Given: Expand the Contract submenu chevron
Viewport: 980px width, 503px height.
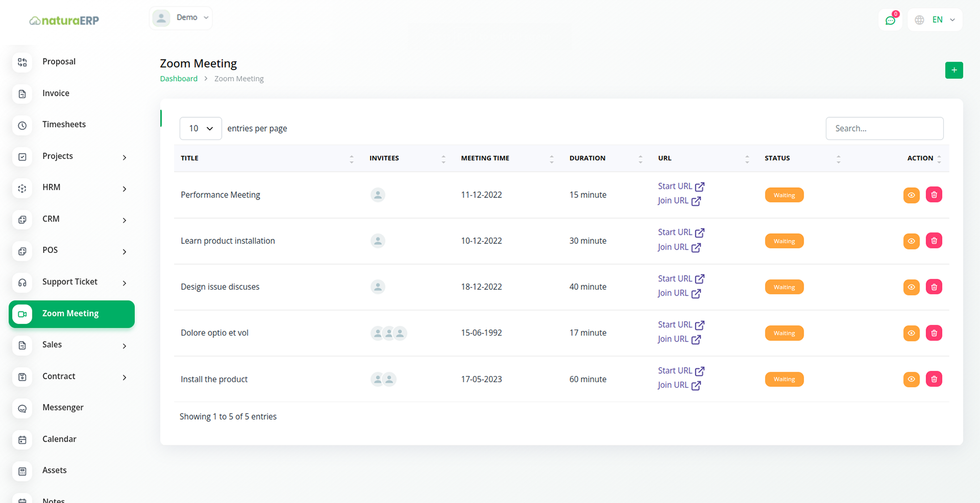Looking at the screenshot, I should [125, 377].
